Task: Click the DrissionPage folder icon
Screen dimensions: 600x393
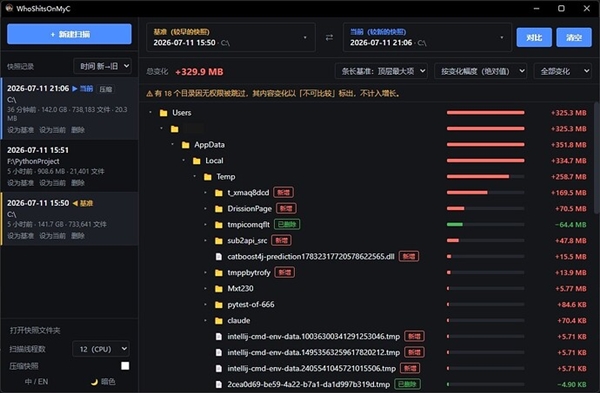Action: (x=219, y=209)
